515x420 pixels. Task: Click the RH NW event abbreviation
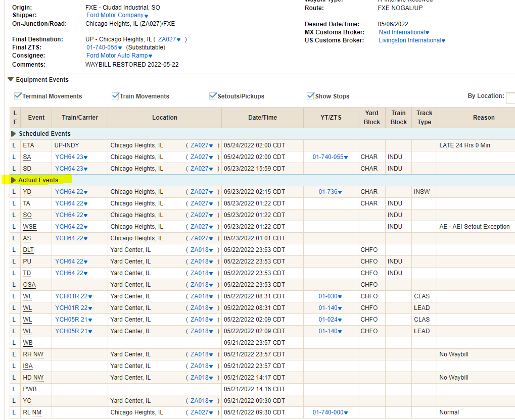click(x=33, y=354)
